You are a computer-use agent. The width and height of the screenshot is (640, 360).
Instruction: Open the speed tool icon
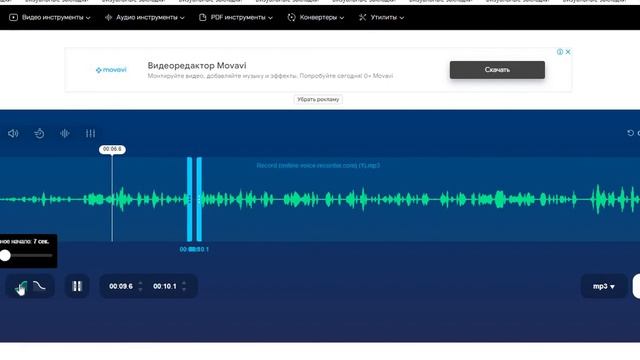pyautogui.click(x=39, y=133)
